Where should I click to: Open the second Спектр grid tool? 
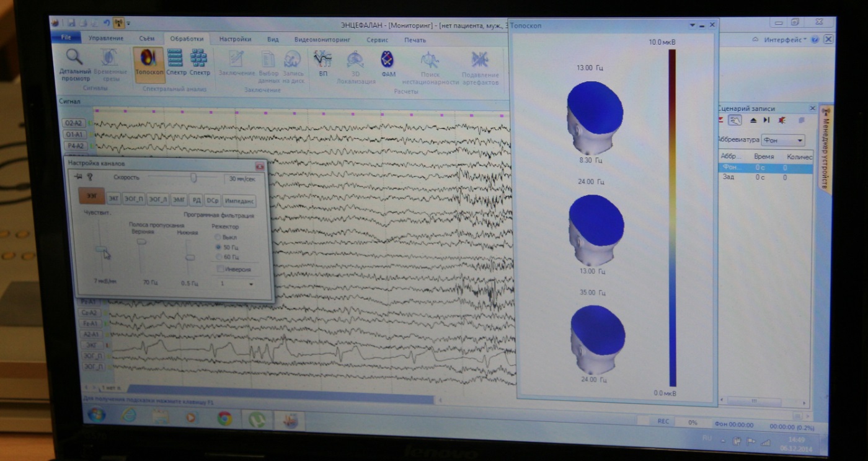[x=199, y=63]
